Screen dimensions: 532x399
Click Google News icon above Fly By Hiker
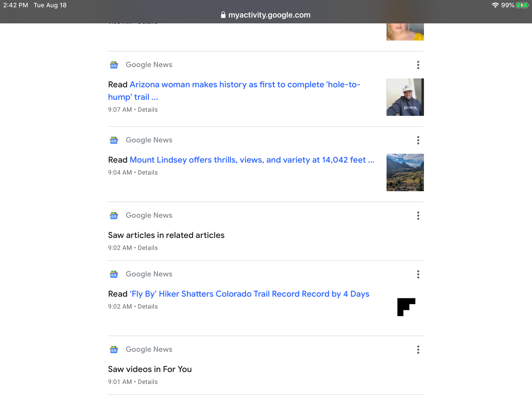click(114, 274)
